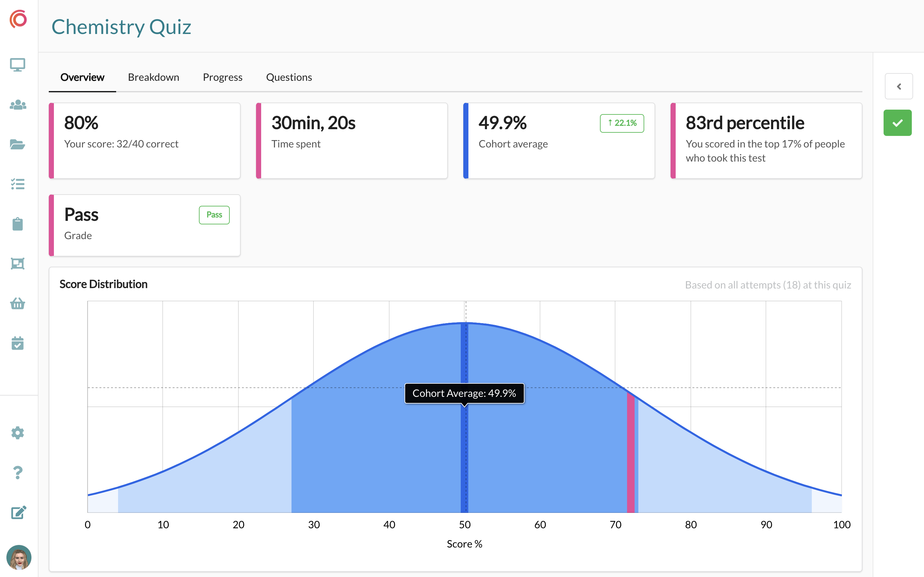Switch to the Progress tab

click(x=223, y=78)
